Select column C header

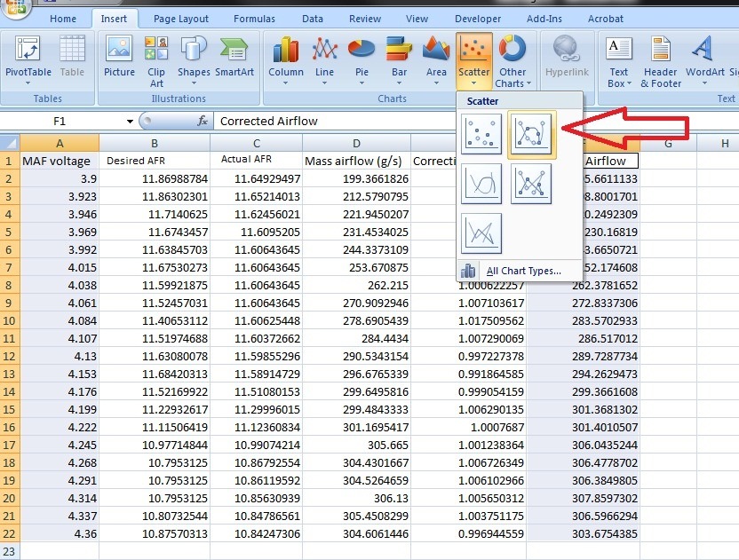[x=257, y=143]
